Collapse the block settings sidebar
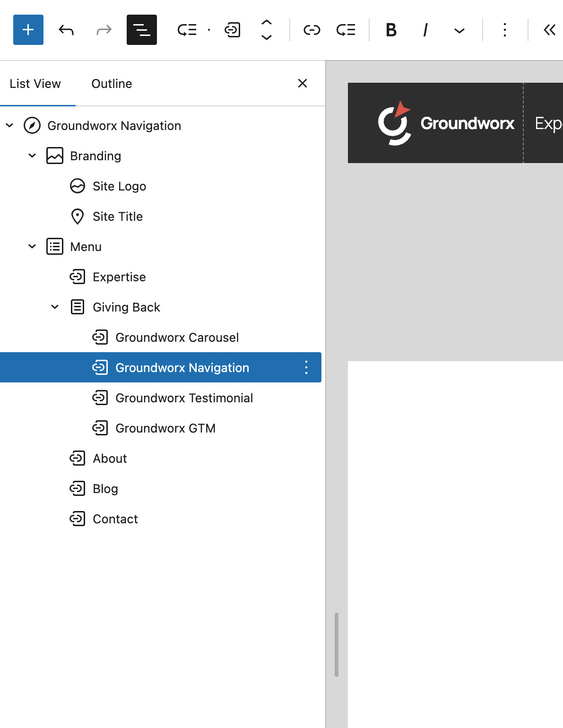The height and width of the screenshot is (728, 563). click(x=549, y=30)
